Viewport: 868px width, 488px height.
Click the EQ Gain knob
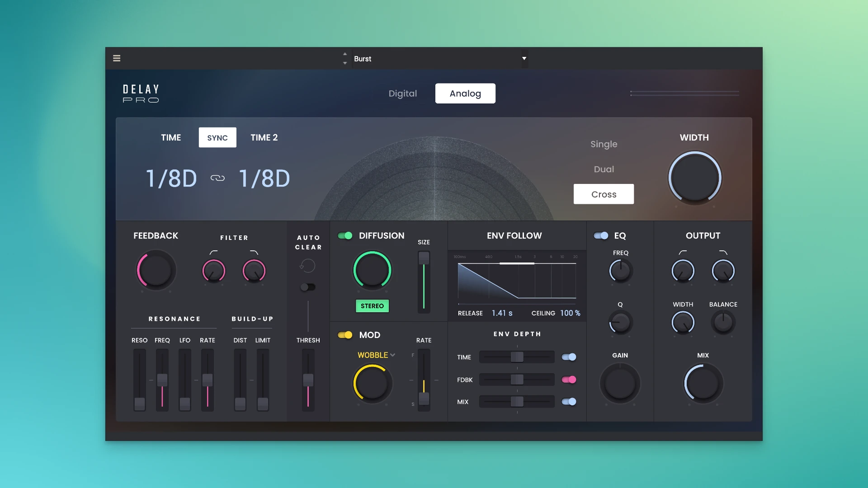click(x=620, y=383)
